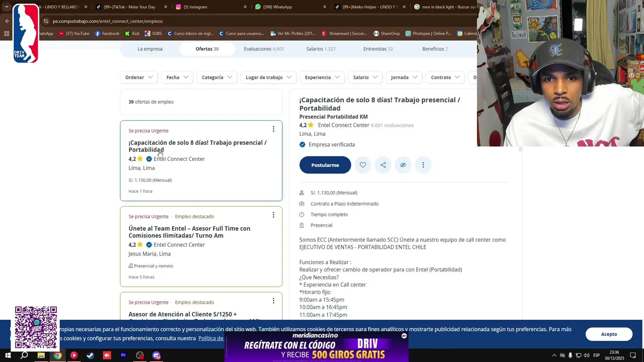Open options menu on the Únete al Team Entel card
644x362 pixels.
coord(273,215)
